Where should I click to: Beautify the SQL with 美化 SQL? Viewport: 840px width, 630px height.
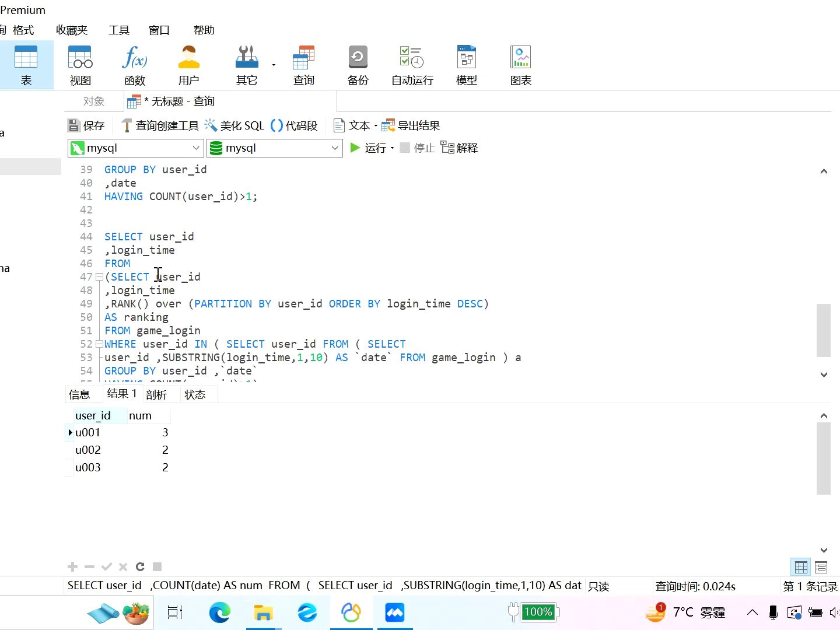[x=237, y=125]
